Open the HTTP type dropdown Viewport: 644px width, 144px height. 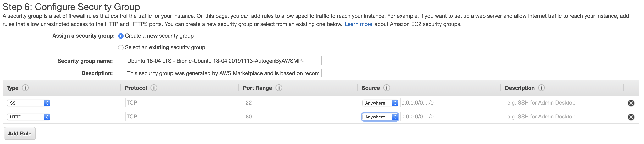click(x=29, y=117)
